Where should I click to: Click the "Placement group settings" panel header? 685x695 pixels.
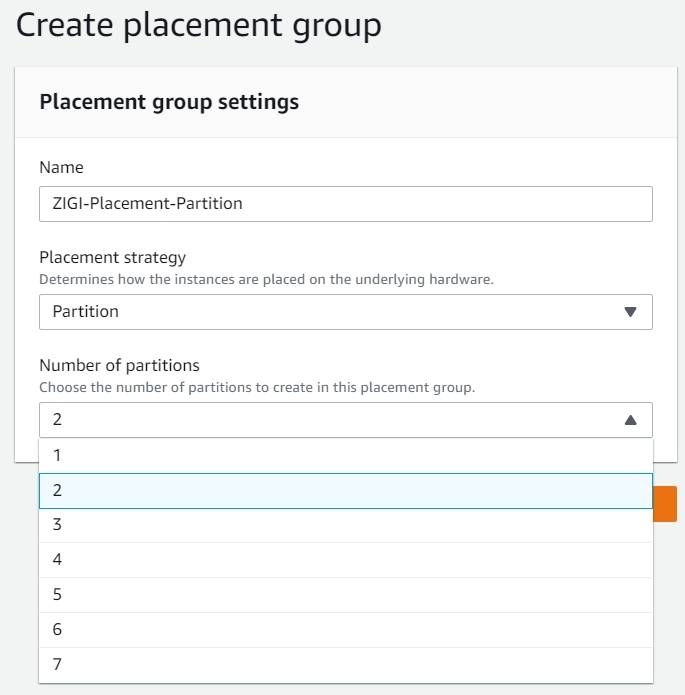(x=168, y=102)
